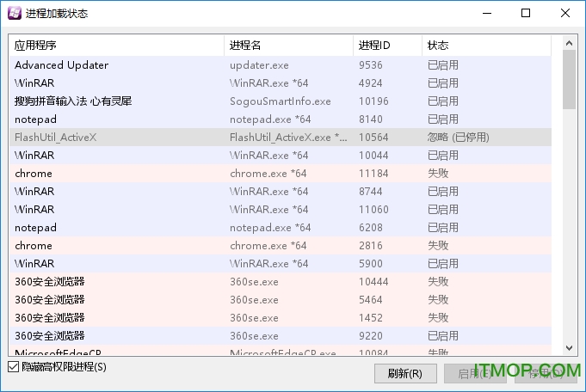Select the WinRAR row with ID 11060
The height and width of the screenshot is (392, 586).
click(281, 210)
